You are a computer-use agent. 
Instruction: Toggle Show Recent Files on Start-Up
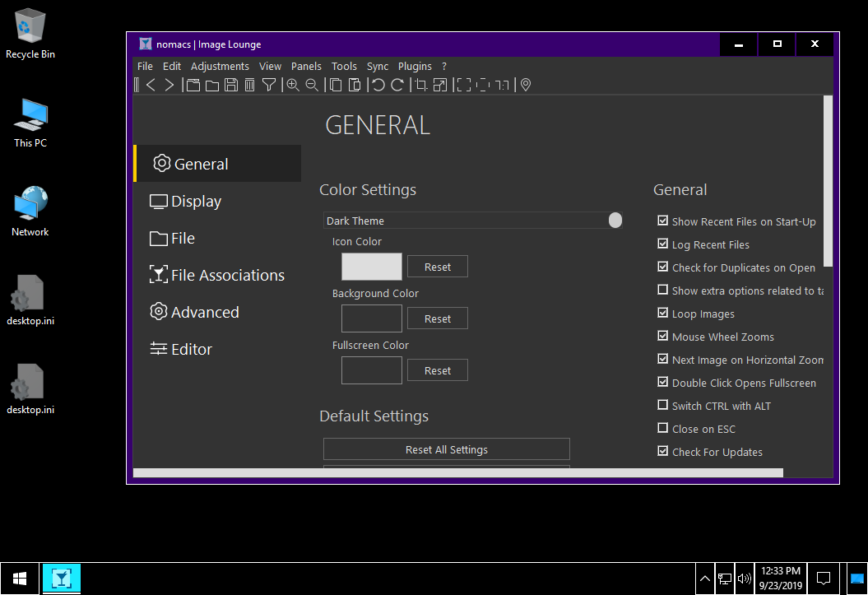(662, 221)
